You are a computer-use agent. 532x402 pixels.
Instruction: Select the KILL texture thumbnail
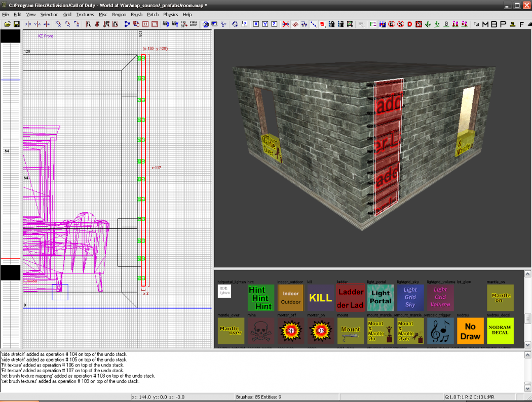pyautogui.click(x=320, y=298)
